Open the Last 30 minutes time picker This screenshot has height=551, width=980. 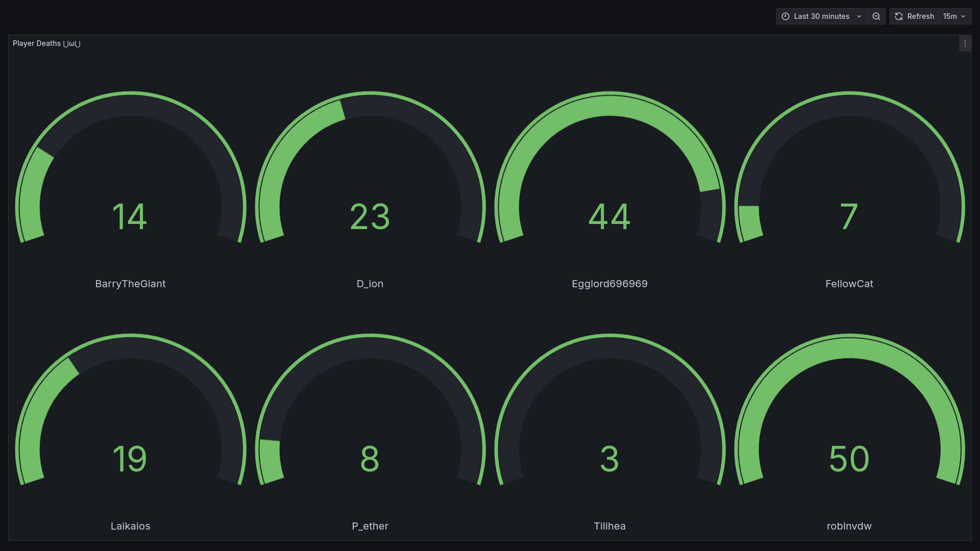pos(821,16)
